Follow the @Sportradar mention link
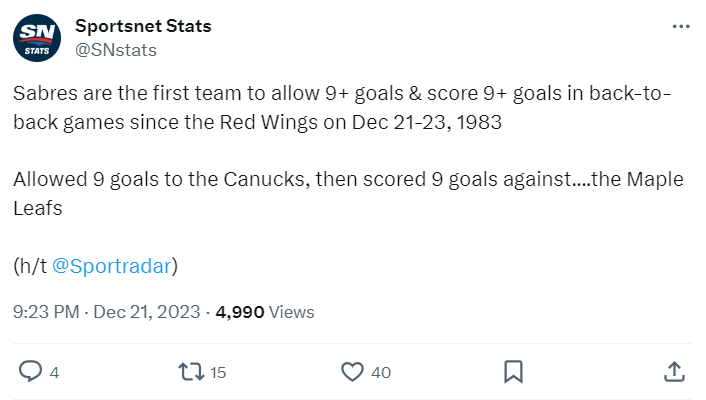Screen dimensions: 706x400 (x=112, y=266)
